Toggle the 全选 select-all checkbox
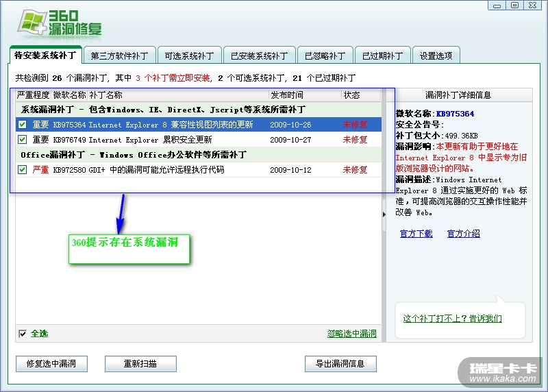The width and height of the screenshot is (548, 392). pos(23,334)
